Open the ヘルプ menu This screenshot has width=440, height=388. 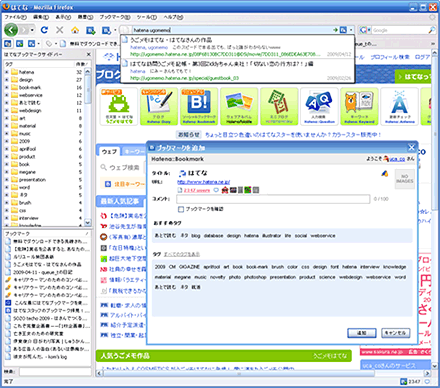coord(173,17)
